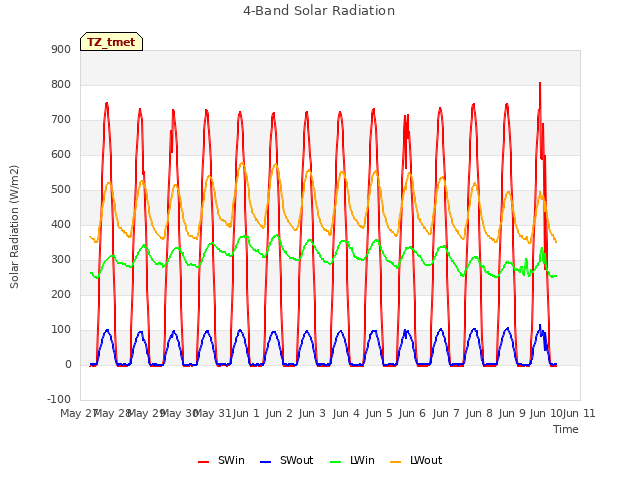Click the 500 y-axis tick label
Viewport: 640px width, 480px height.
(x=61, y=189)
